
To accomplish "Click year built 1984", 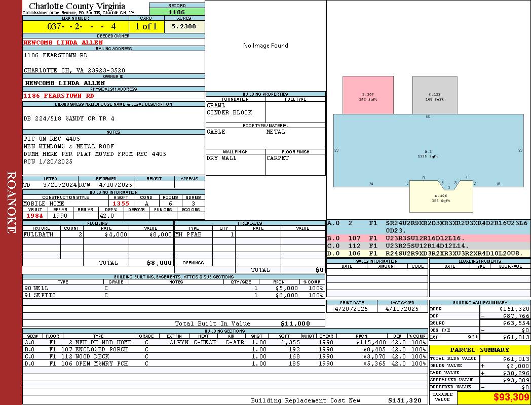I will [x=34, y=216].
